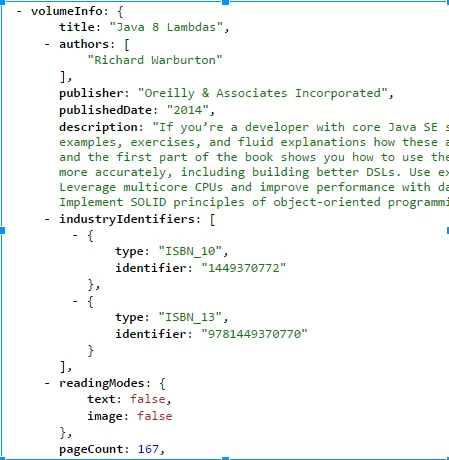Select the "ISBN_10" type value
The height and width of the screenshot is (460, 449).
(x=190, y=251)
